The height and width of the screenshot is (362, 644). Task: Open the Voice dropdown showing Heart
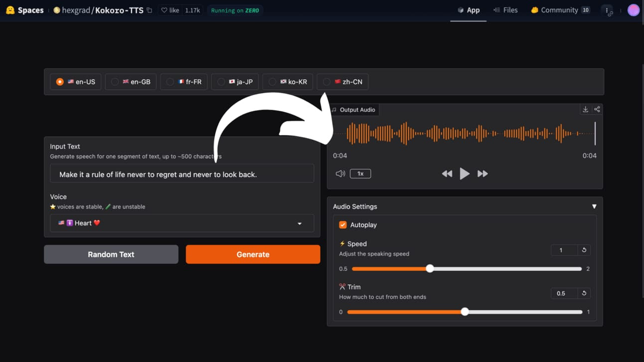click(182, 223)
